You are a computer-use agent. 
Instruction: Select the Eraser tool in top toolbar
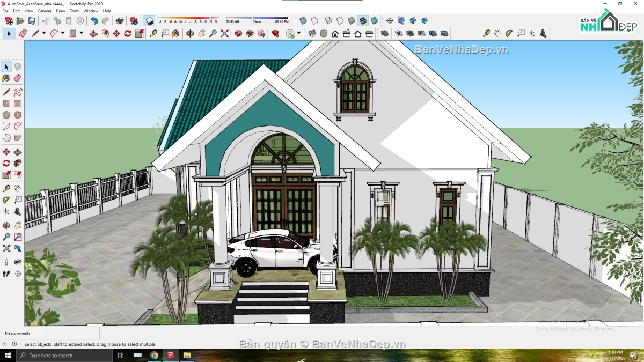pyautogui.click(x=23, y=33)
